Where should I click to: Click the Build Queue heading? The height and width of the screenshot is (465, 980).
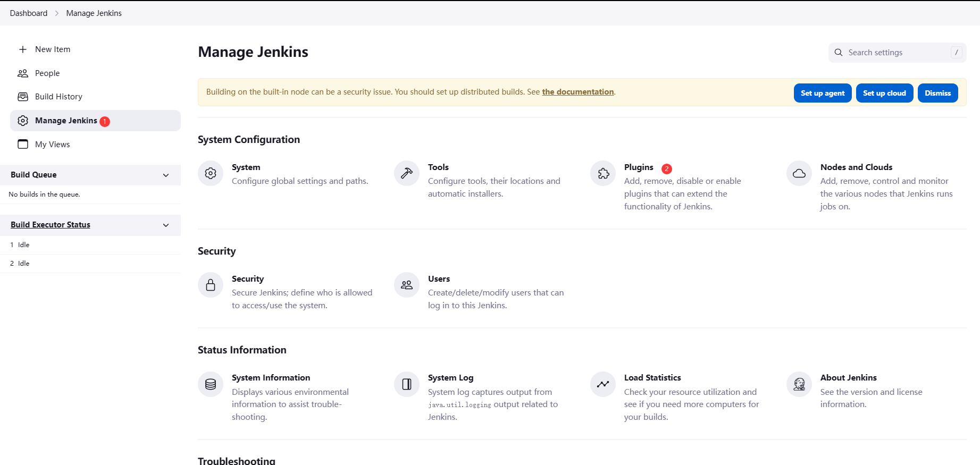point(33,175)
